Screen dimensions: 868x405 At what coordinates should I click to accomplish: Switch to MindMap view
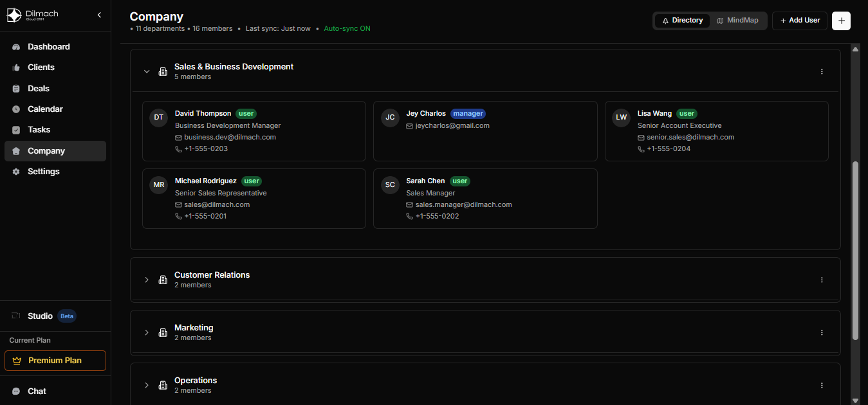pos(737,21)
